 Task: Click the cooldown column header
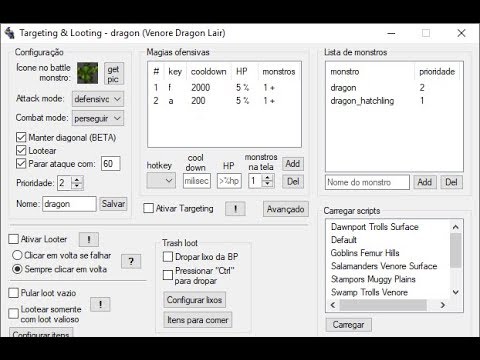point(209,71)
